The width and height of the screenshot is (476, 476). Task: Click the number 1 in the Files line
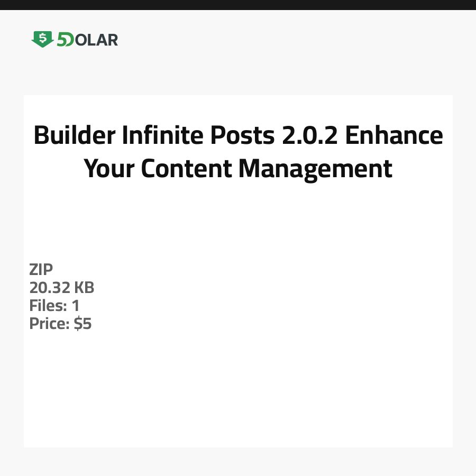click(x=76, y=306)
